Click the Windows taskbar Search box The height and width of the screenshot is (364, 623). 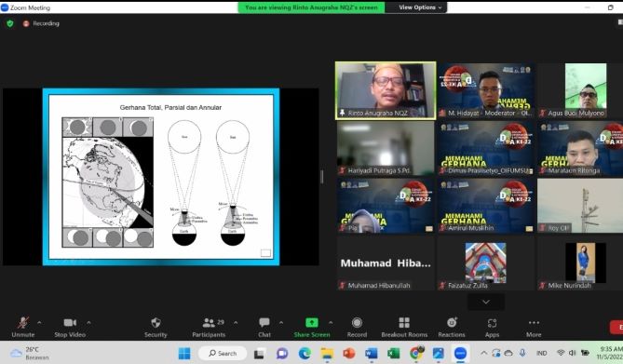click(x=223, y=353)
